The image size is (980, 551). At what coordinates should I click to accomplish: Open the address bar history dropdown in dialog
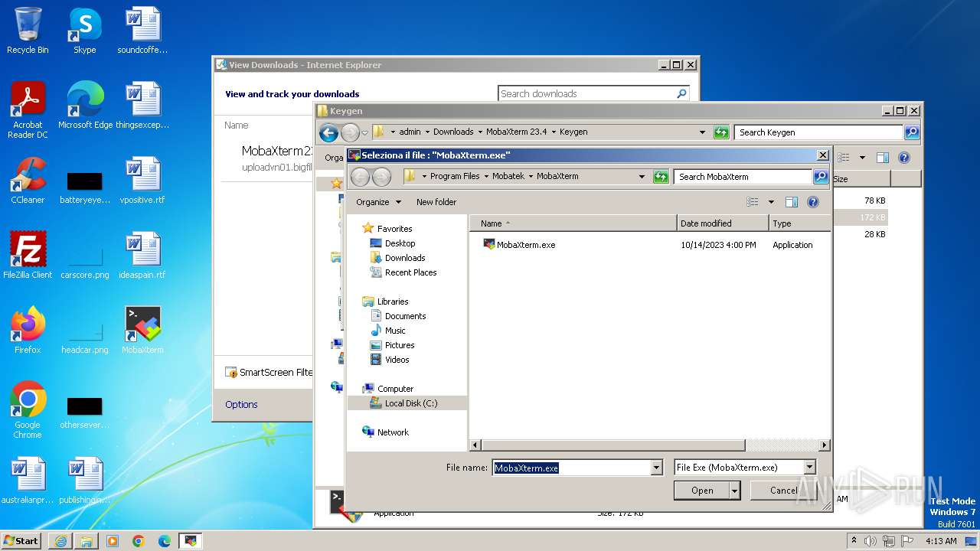coord(642,177)
